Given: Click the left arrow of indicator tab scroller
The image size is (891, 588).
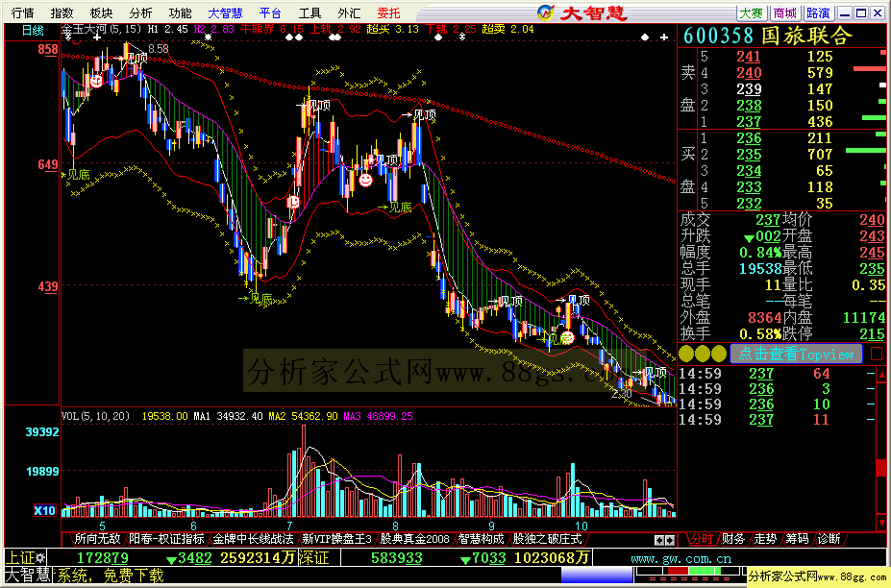Looking at the screenshot, I should pyautogui.click(x=658, y=540).
